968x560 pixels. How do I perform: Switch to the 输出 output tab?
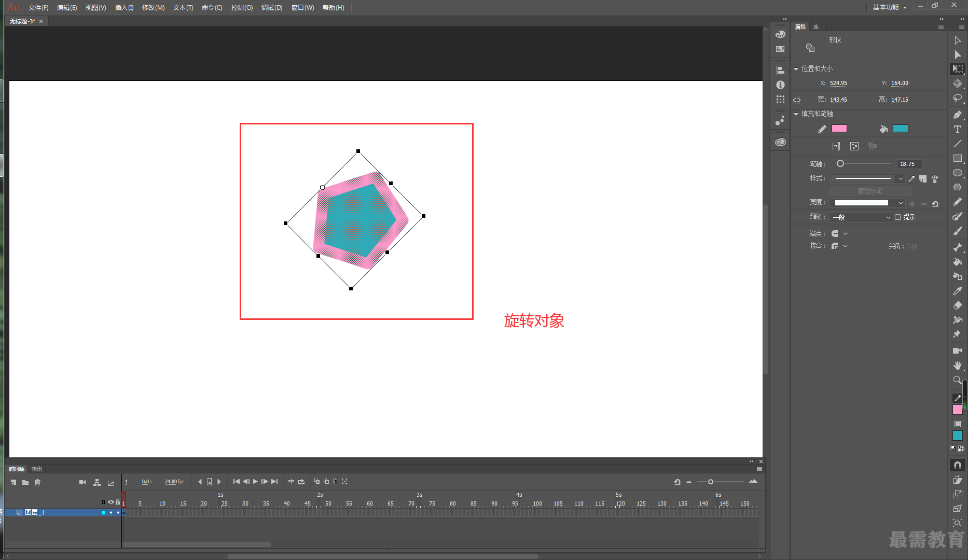(x=36, y=469)
